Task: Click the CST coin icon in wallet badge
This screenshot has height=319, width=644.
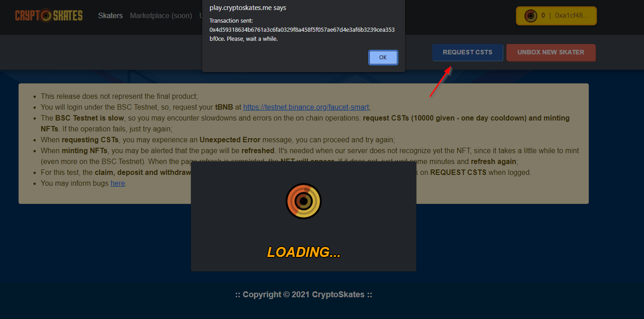Action: (530, 16)
